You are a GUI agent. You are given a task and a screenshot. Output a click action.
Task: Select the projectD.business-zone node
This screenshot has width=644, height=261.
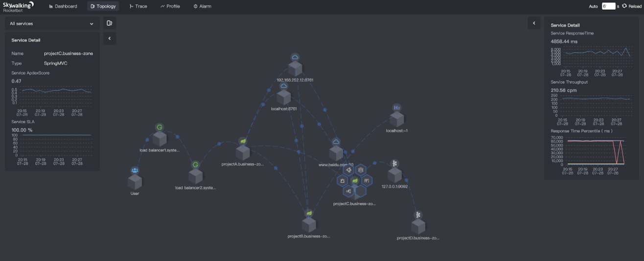click(418, 226)
